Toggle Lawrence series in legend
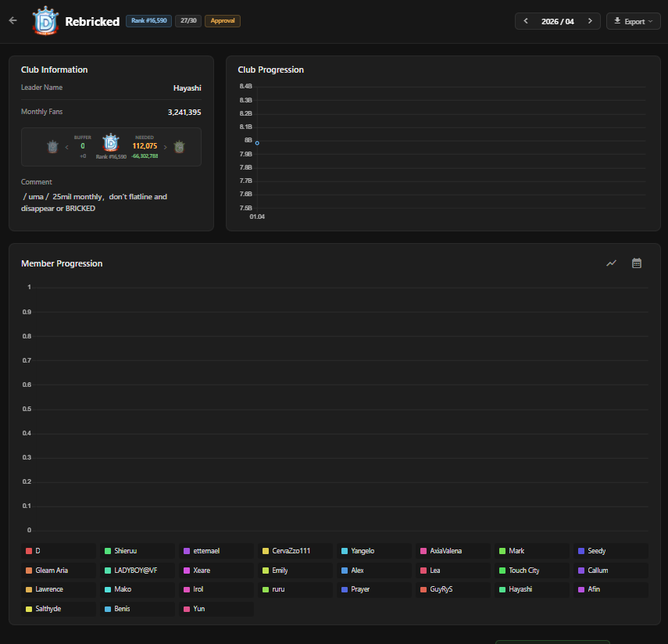 coord(58,589)
